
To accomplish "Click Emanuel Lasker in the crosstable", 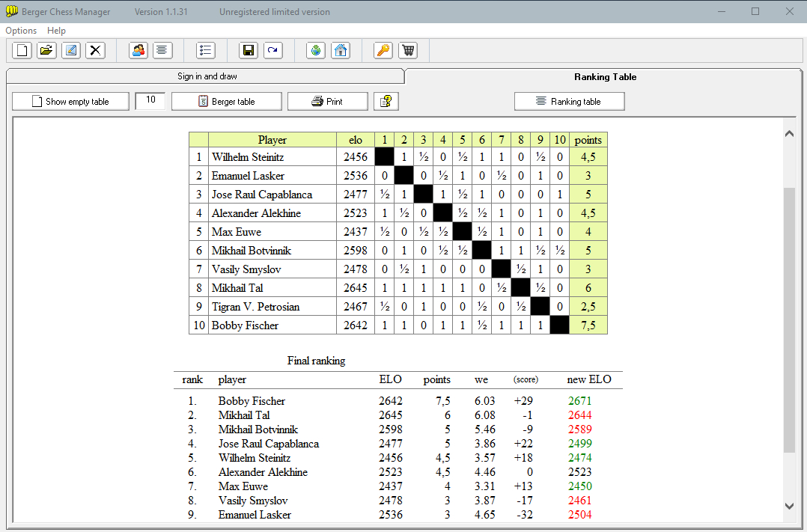I will click(x=248, y=175).
